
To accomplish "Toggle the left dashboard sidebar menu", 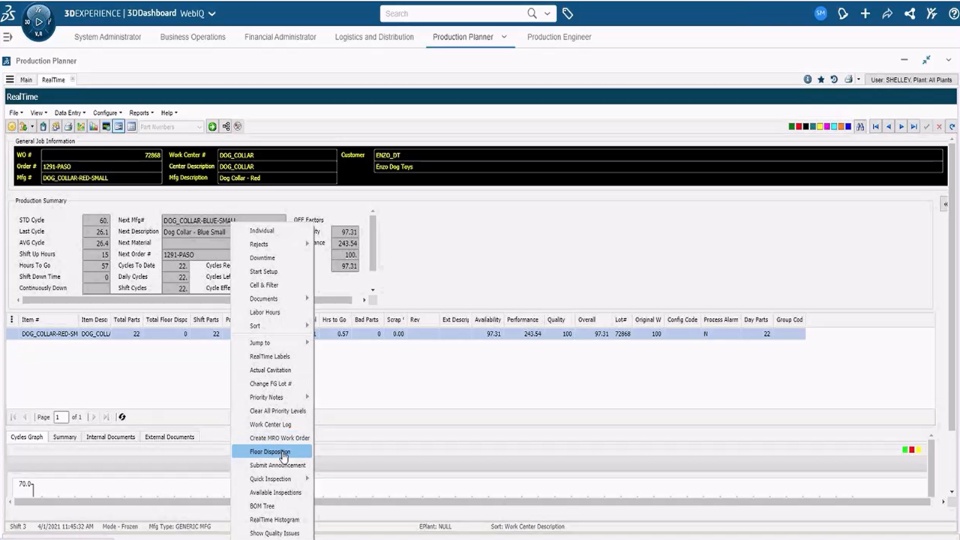I will (7, 37).
